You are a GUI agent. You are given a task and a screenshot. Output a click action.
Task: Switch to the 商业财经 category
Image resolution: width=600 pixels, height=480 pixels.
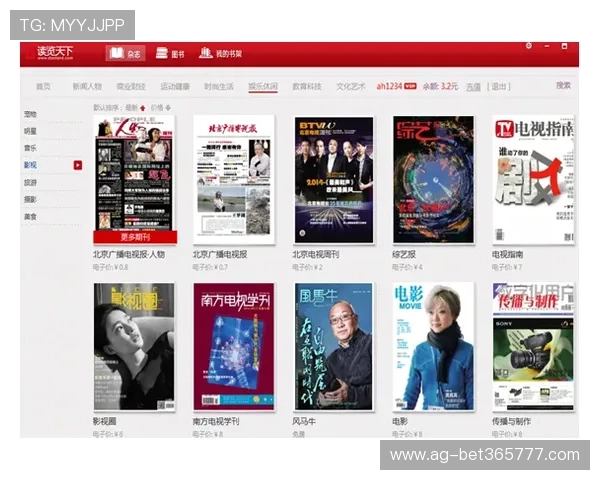[x=131, y=86]
